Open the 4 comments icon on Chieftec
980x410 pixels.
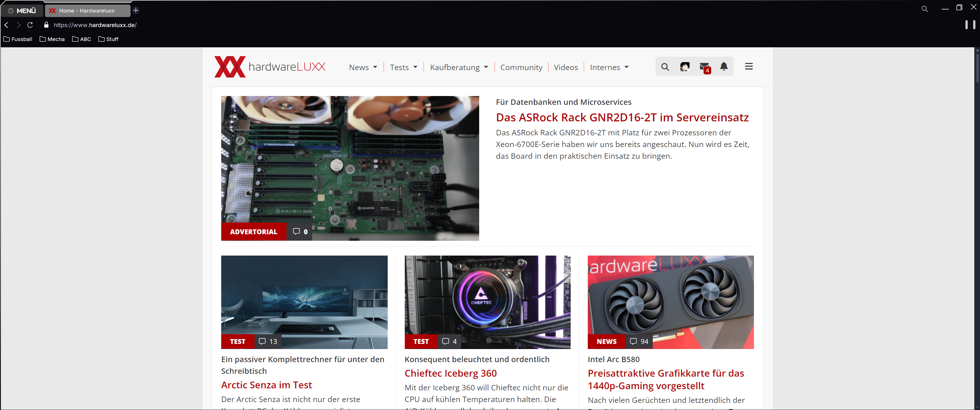[x=449, y=342]
